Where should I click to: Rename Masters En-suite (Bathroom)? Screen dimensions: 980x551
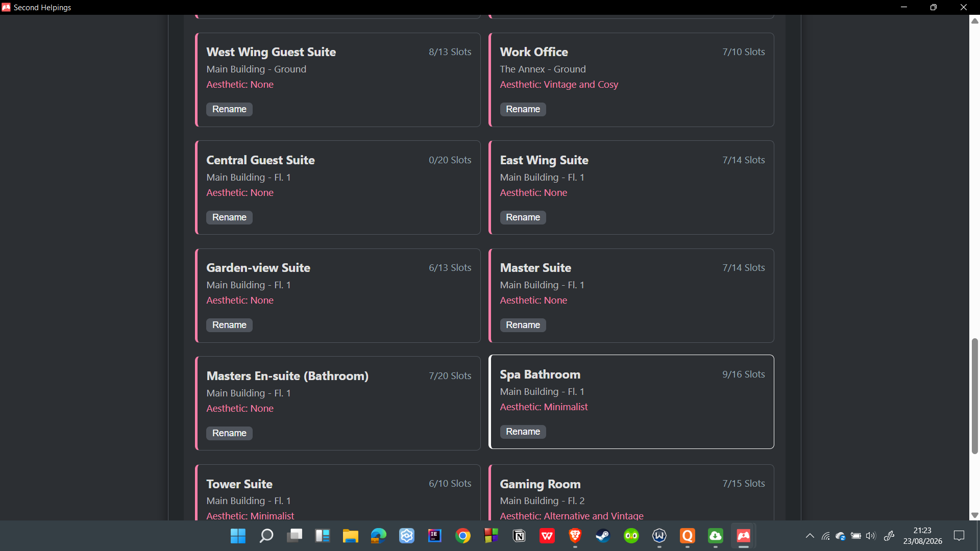[229, 433]
